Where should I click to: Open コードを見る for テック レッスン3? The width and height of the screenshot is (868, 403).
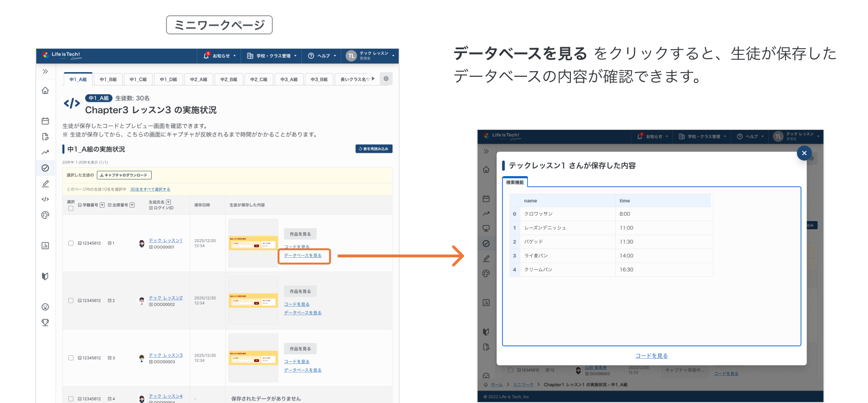pos(297,361)
